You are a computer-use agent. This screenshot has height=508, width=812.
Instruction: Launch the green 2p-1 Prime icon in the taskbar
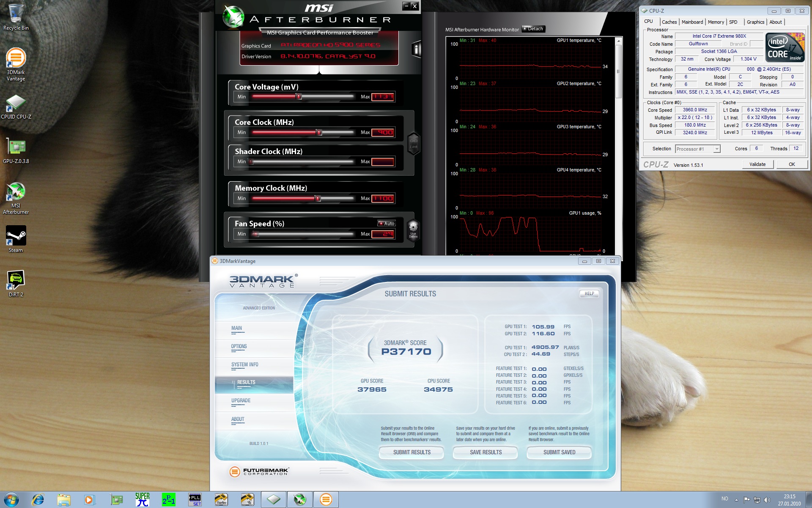tap(169, 500)
